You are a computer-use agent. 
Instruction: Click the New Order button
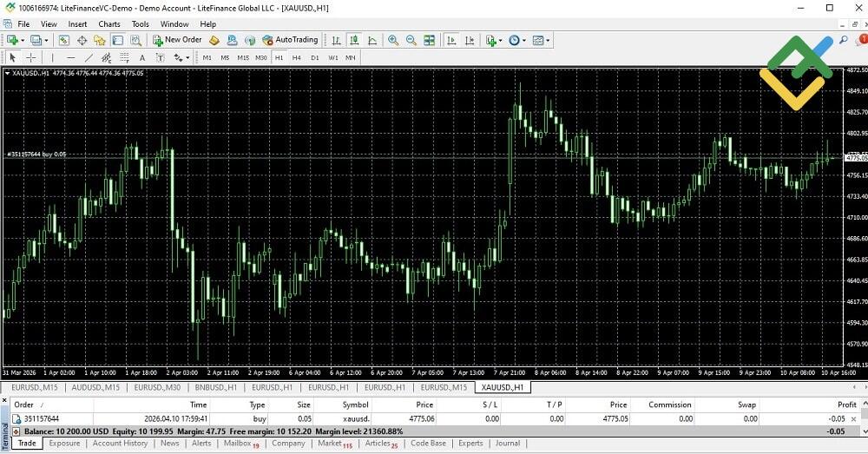177,40
